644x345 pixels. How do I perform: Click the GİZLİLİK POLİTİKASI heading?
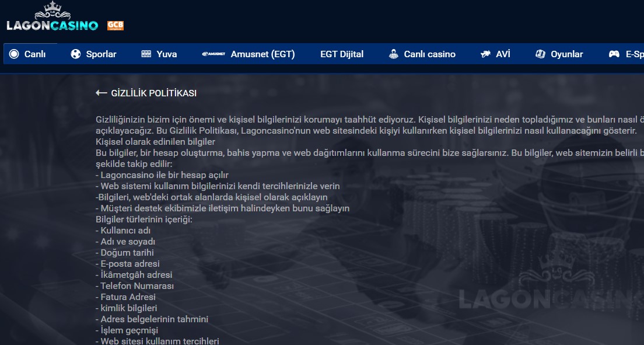coord(154,92)
